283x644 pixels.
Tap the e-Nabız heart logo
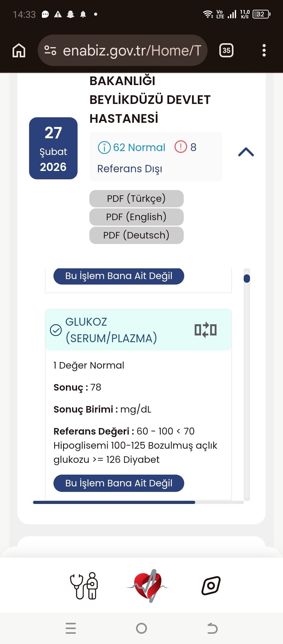pyautogui.click(x=148, y=586)
